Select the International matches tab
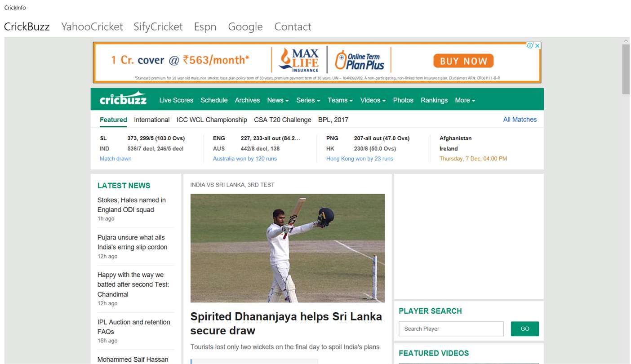This screenshot has height=364, width=631. tap(152, 120)
